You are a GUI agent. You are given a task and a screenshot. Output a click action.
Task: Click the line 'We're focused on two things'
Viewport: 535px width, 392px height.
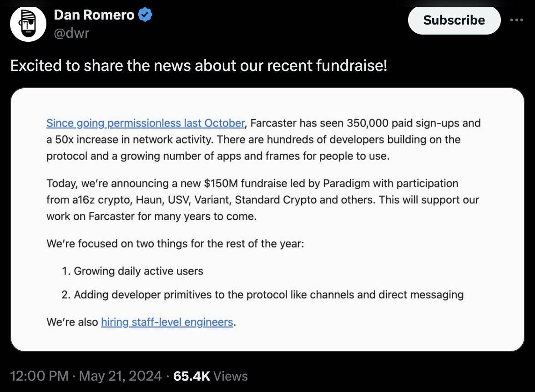(x=175, y=244)
